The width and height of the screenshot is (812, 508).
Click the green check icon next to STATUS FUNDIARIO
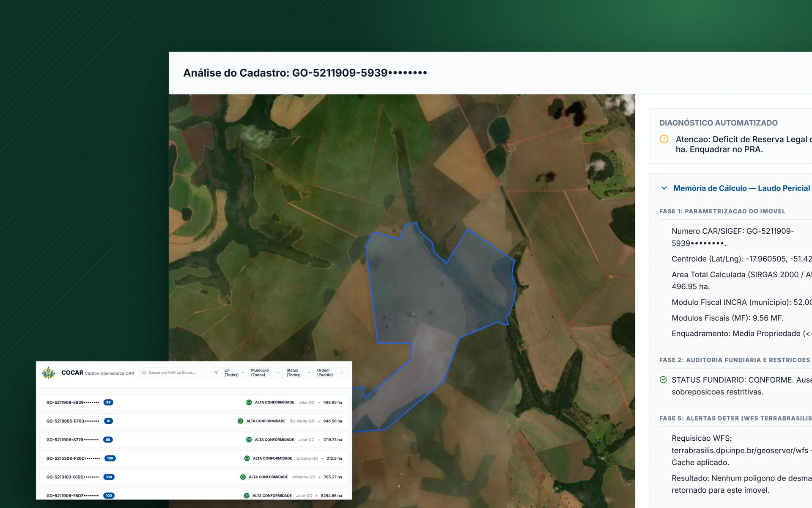(663, 380)
